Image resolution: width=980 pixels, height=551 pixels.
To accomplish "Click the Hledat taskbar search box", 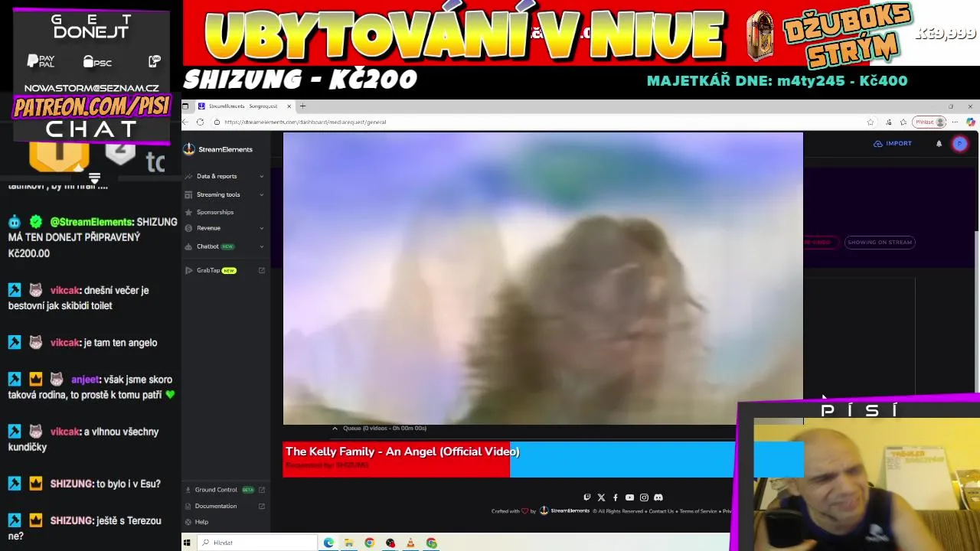I will coord(256,543).
